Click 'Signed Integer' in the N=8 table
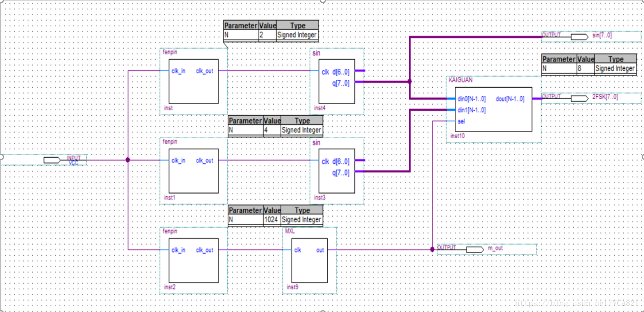This screenshot has height=312, width=644. click(x=615, y=68)
